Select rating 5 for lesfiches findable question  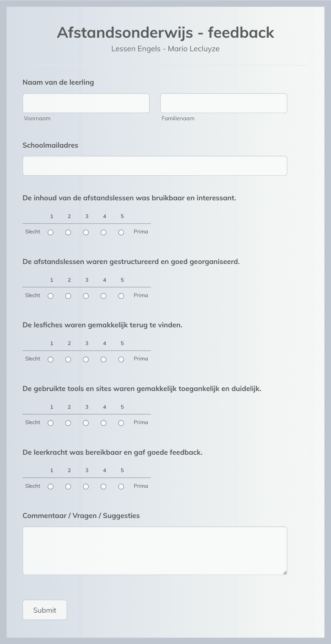(121, 359)
